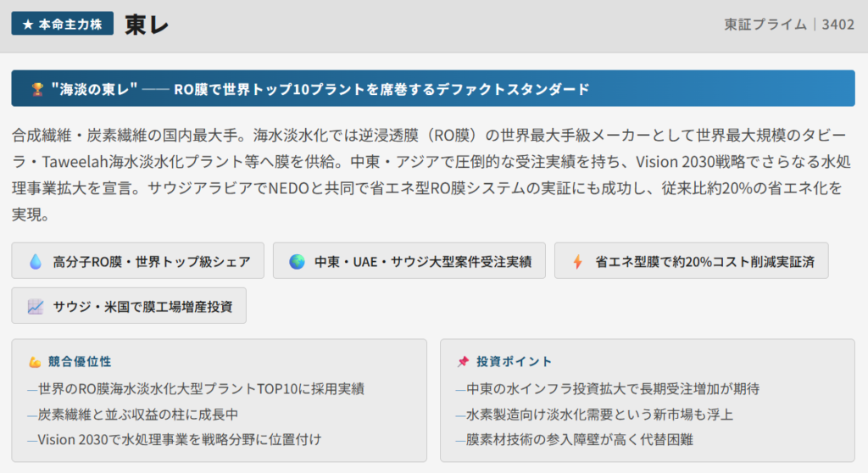
Task: Click the water droplet icon
Action: tap(35, 262)
